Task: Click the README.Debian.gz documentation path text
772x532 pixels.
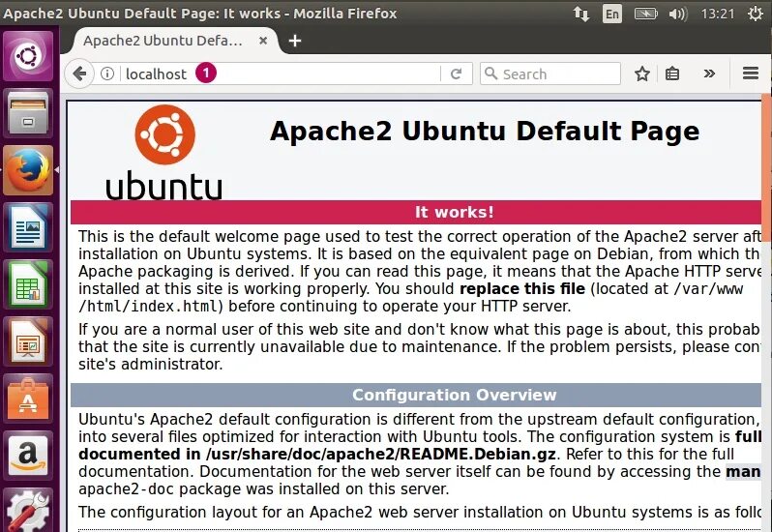Action: [381, 454]
